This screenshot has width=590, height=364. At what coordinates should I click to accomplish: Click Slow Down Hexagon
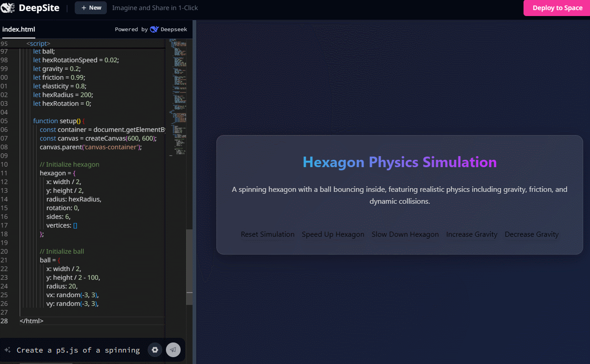click(405, 234)
